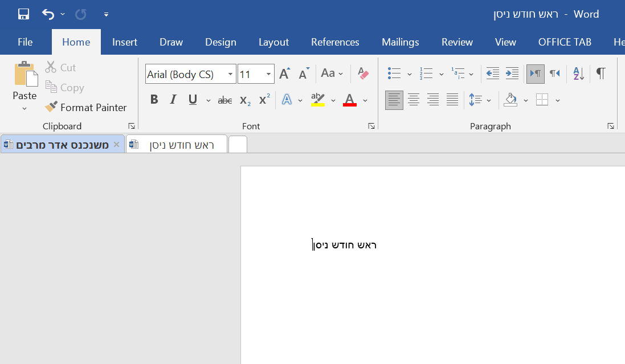This screenshot has width=625, height=364.
Task: Click the Save icon in title bar
Action: pyautogui.click(x=23, y=14)
